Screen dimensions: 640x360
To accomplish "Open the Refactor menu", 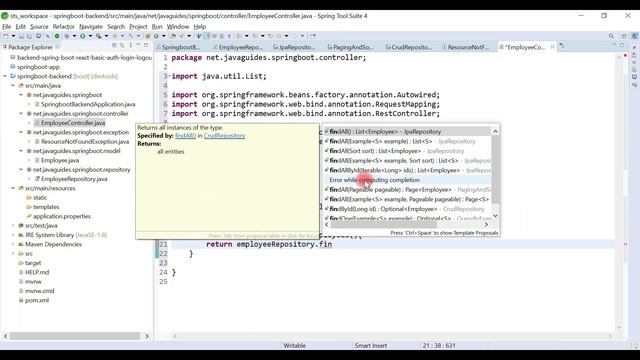I will click(64, 27).
